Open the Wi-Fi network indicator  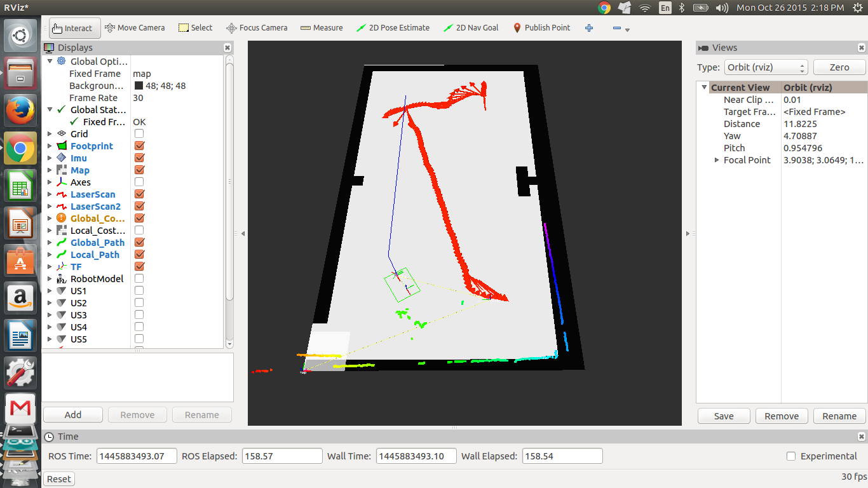click(645, 8)
